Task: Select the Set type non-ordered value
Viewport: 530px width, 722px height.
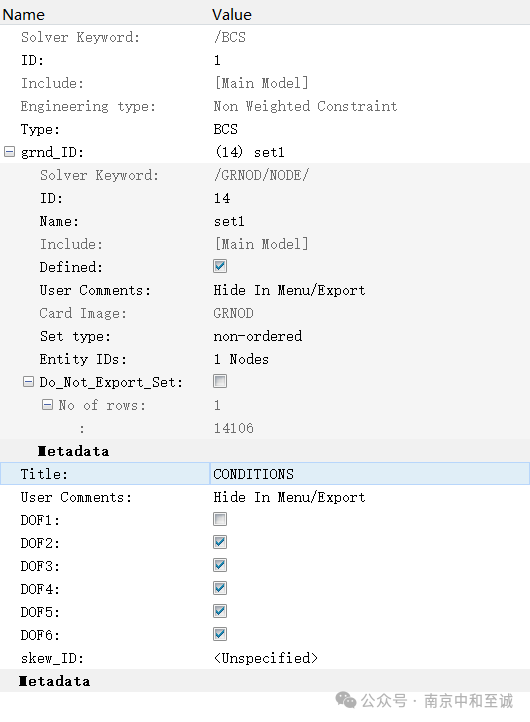Action: tap(258, 336)
